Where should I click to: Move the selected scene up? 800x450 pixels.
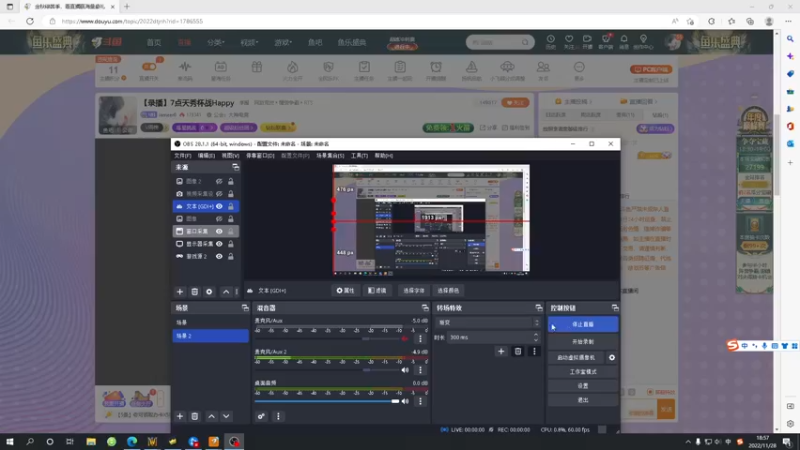click(x=211, y=416)
